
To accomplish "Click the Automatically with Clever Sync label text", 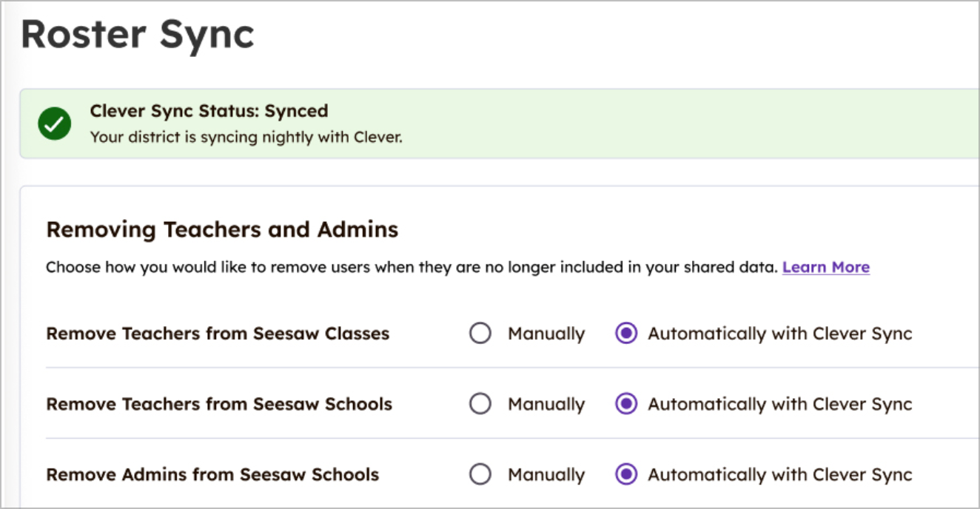I will pyautogui.click(x=779, y=333).
